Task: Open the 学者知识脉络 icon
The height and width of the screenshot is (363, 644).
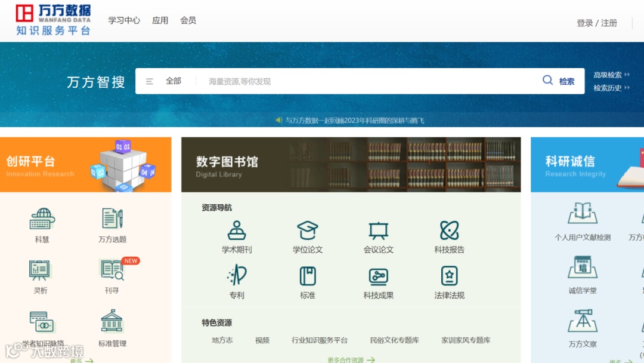Action: tap(43, 322)
